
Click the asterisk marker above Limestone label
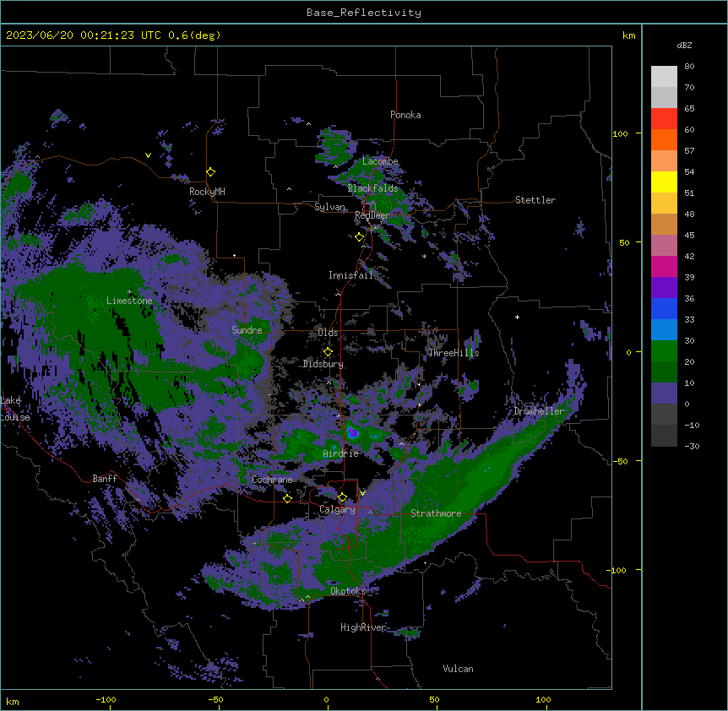129,292
